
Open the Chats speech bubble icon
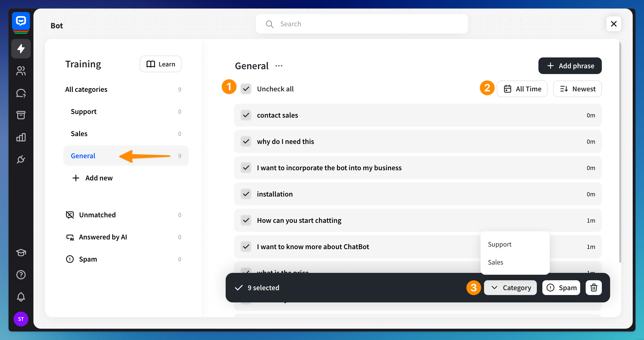(21, 93)
